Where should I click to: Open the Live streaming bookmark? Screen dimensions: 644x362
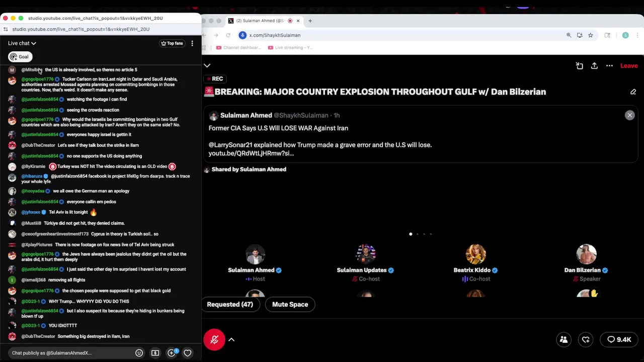(x=290, y=48)
